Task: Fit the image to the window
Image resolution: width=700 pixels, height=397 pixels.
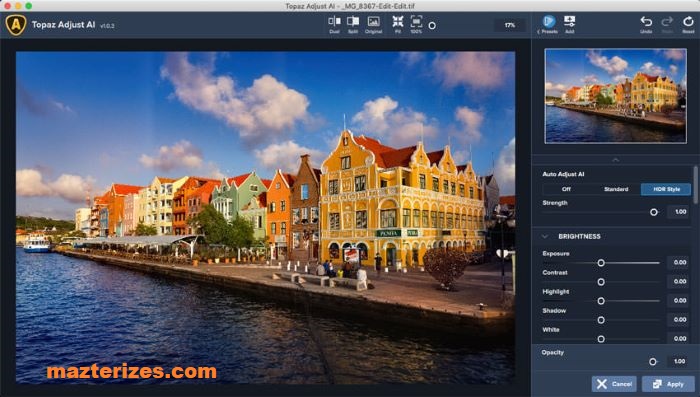Action: [397, 25]
